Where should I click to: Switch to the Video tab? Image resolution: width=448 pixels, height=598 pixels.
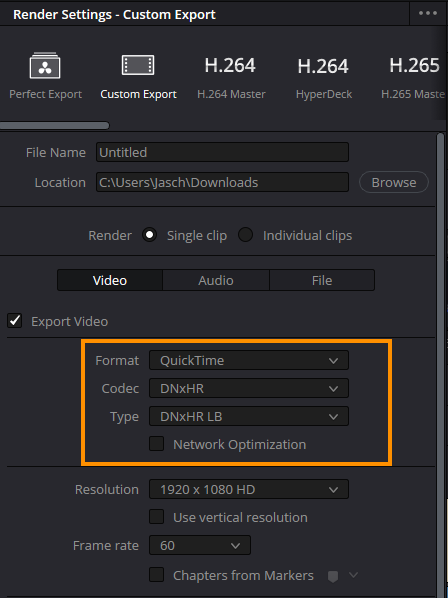coord(110,280)
